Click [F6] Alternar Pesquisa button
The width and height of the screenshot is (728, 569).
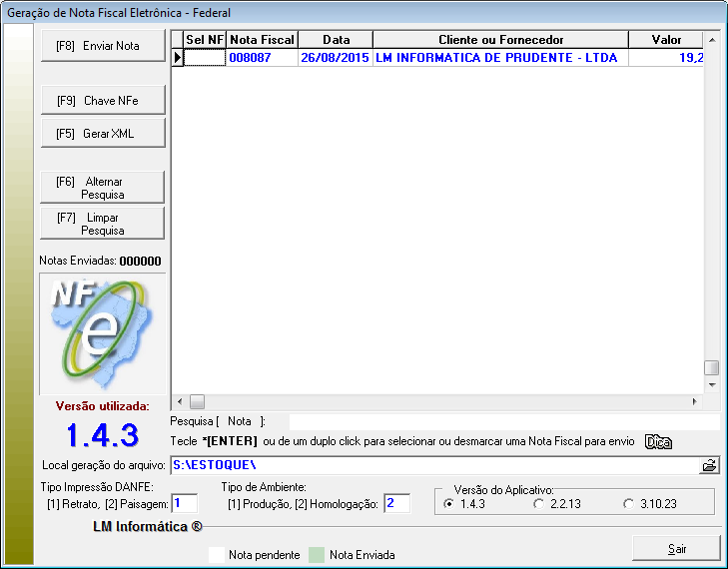102,188
